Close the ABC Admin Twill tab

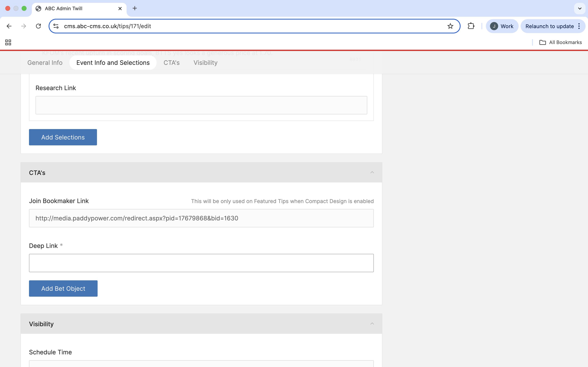[x=120, y=9]
